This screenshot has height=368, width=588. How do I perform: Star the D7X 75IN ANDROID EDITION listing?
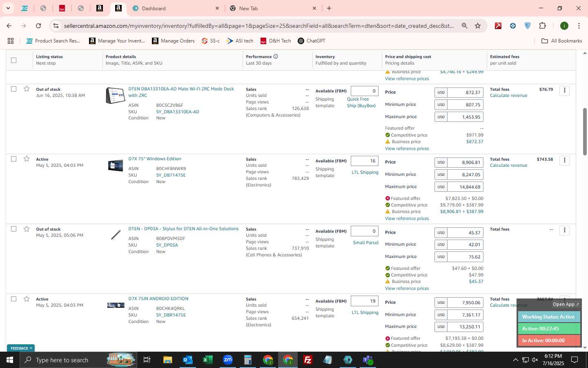pos(27,299)
